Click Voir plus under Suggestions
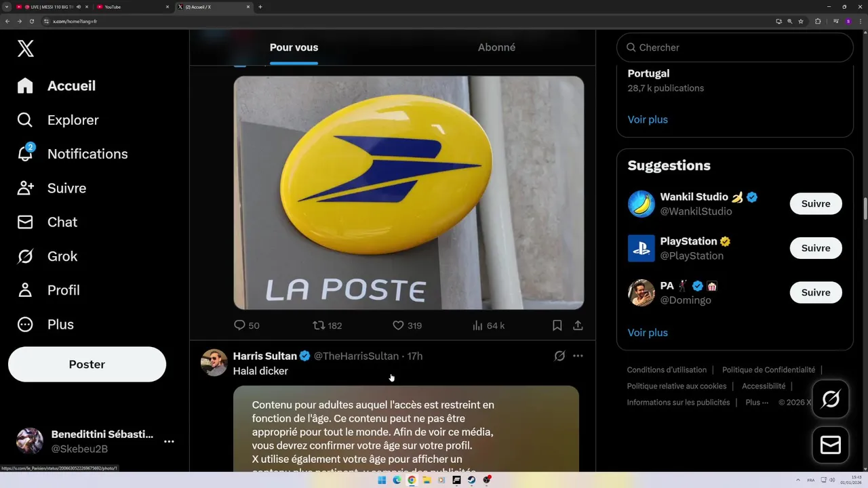The height and width of the screenshot is (488, 868). [x=648, y=333]
